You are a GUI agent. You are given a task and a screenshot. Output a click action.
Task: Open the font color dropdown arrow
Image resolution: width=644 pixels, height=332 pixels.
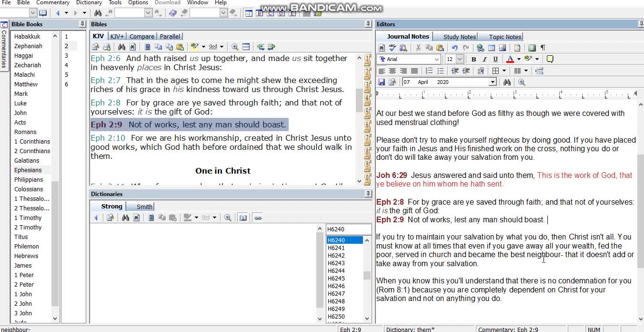coord(518,59)
